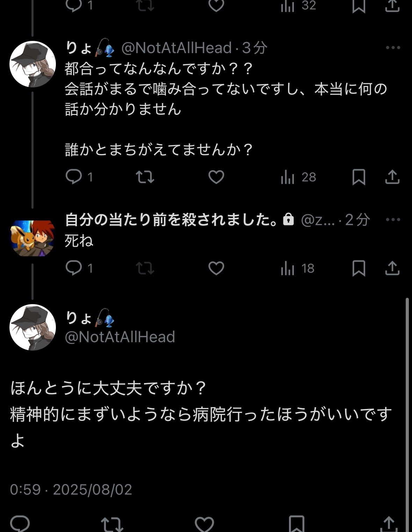Like the tweet with 28 views
The image size is (412, 532).
click(x=216, y=177)
